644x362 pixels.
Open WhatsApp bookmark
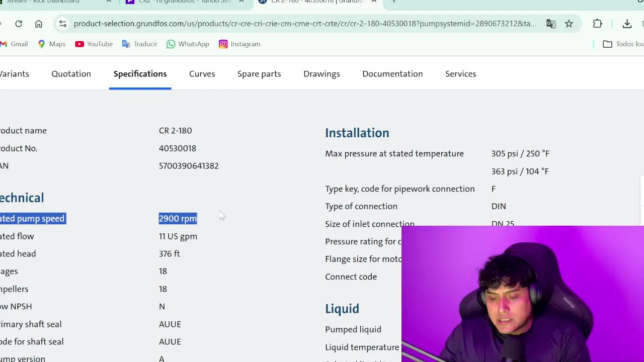click(188, 44)
